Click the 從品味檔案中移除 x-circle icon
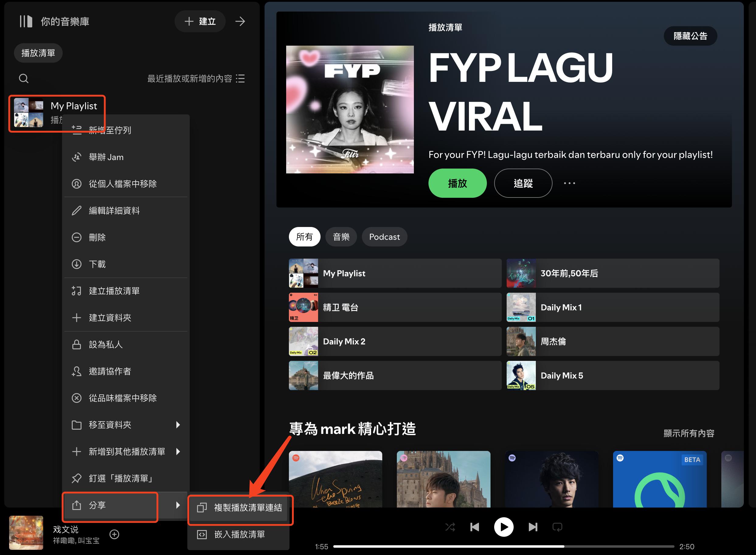The width and height of the screenshot is (756, 555). coord(77,398)
